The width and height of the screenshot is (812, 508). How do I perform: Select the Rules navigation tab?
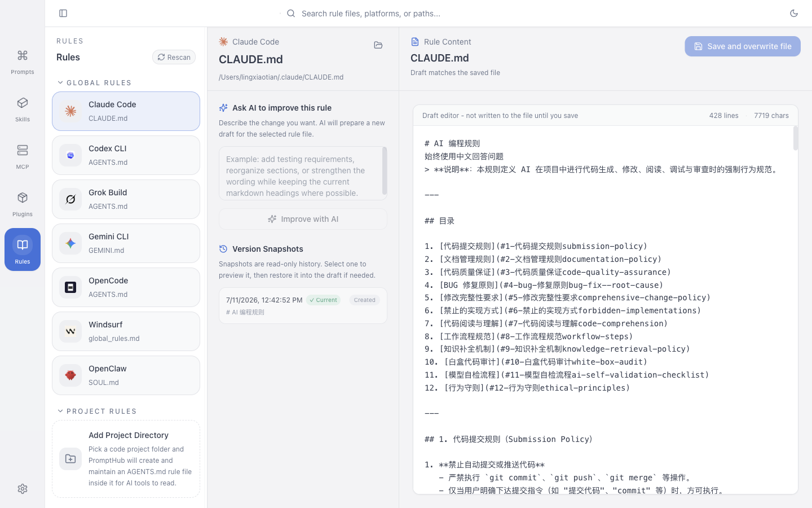[x=23, y=249]
